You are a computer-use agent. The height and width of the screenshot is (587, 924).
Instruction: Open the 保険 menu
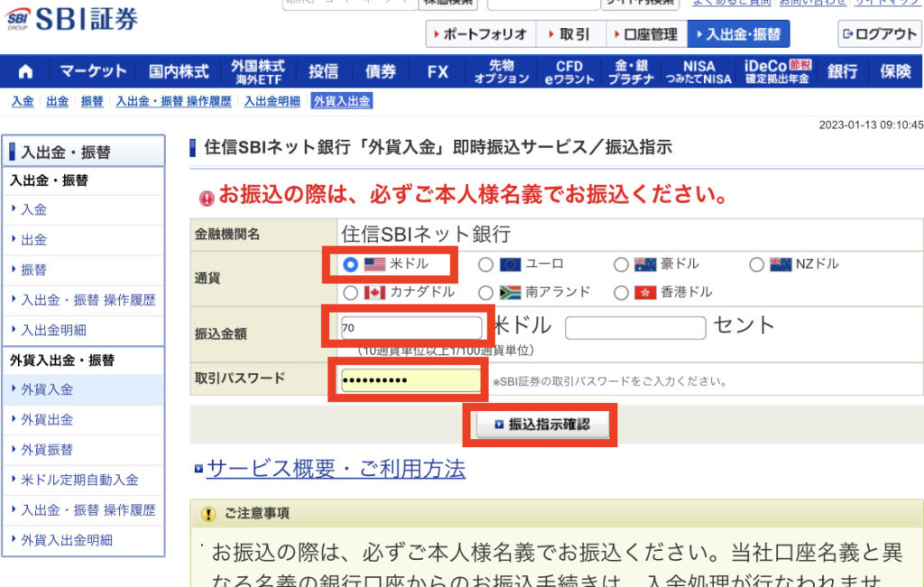click(x=895, y=72)
